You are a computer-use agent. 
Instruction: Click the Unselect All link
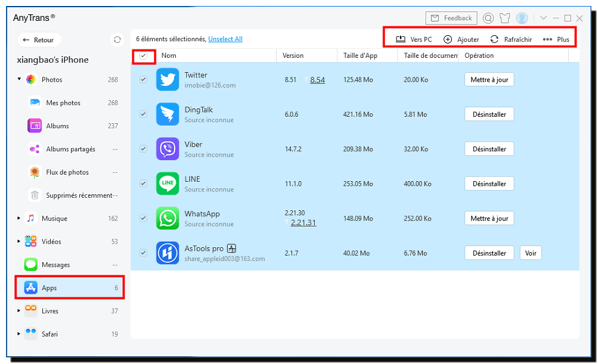(225, 39)
